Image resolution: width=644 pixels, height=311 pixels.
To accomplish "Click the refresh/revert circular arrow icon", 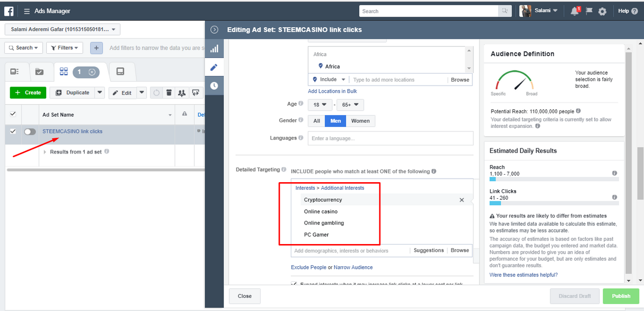I will tap(156, 93).
